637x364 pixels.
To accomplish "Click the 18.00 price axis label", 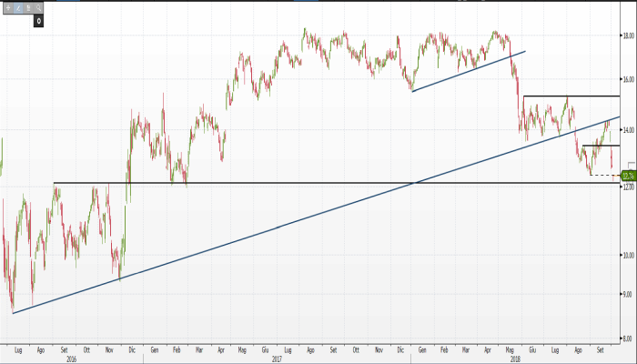I will pyautogui.click(x=627, y=36).
